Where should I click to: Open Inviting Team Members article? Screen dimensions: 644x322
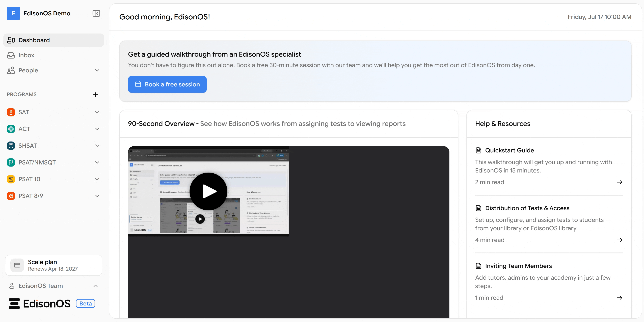(519, 266)
